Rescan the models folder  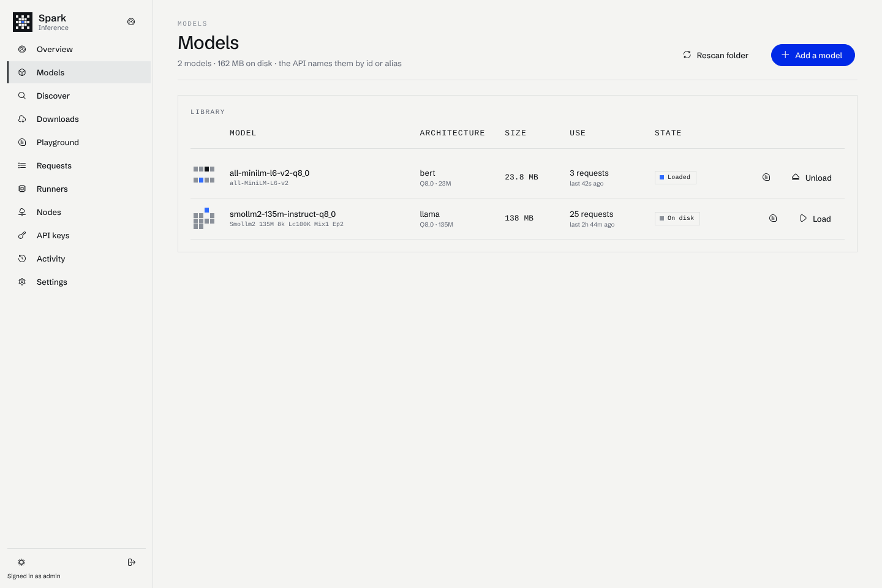click(715, 55)
